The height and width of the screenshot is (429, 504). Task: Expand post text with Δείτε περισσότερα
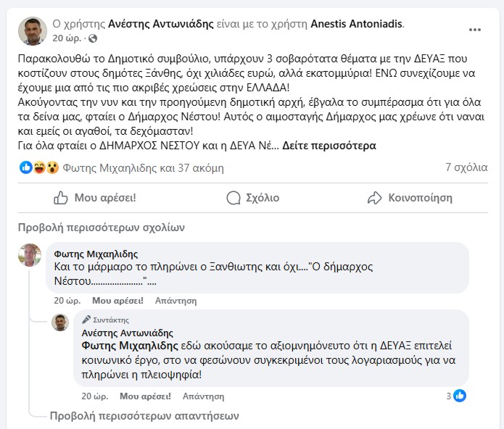pos(329,146)
